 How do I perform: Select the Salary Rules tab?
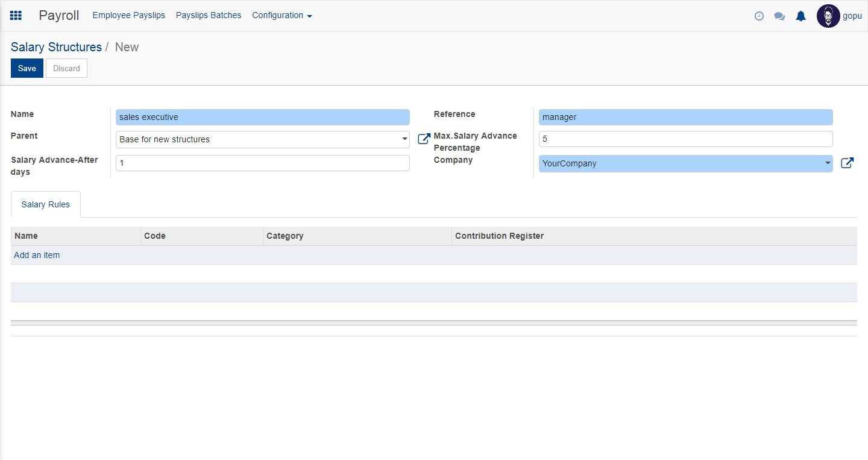click(46, 204)
